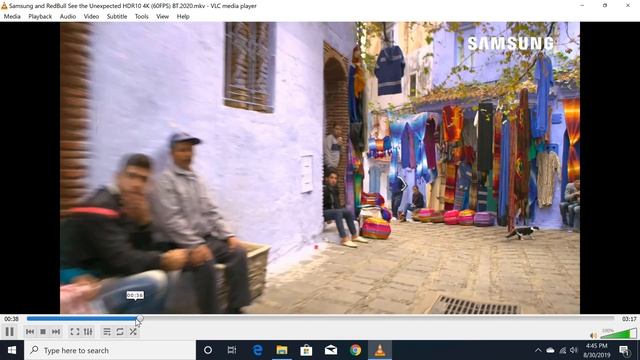Screen dimensions: 640x360
Task: Open the Video menu
Action: [x=91, y=17]
